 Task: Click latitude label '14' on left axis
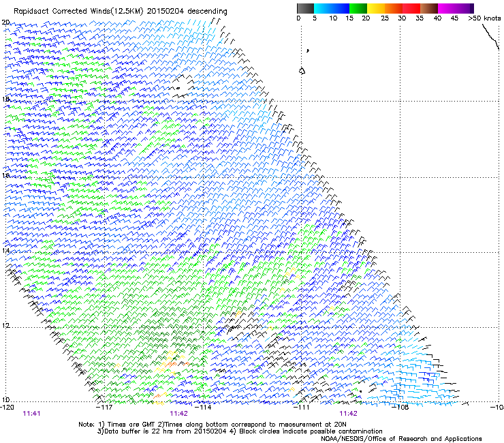pyautogui.click(x=5, y=251)
